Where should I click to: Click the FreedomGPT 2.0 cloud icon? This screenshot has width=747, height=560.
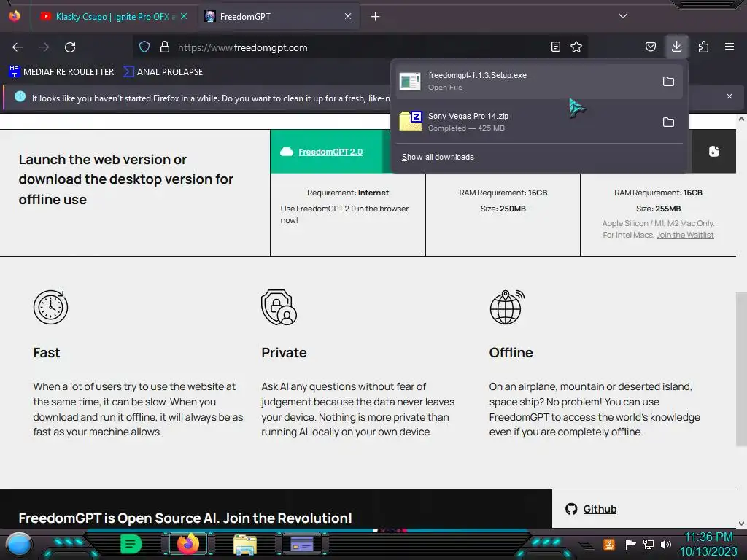pyautogui.click(x=286, y=152)
